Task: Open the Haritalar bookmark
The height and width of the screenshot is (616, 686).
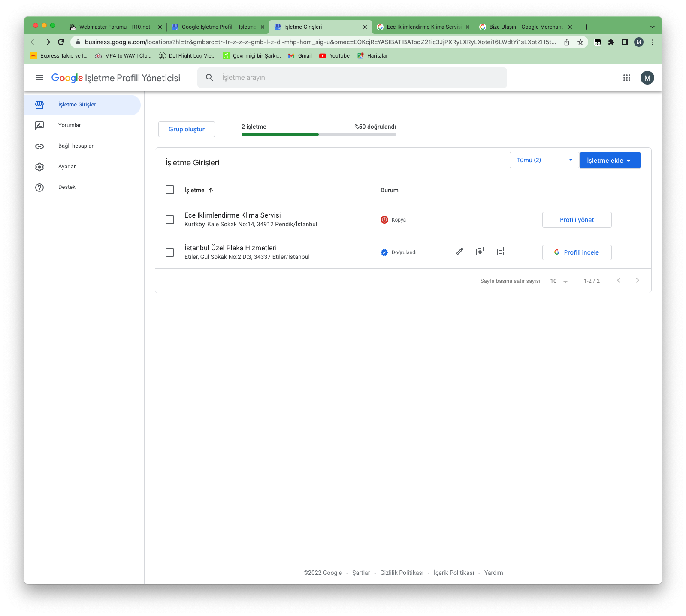Action: [372, 56]
